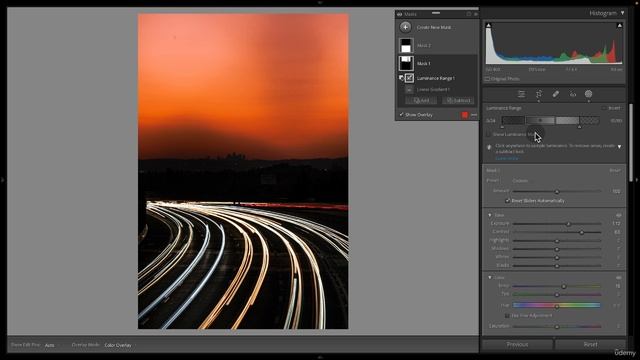This screenshot has width=640, height=360.
Task: Click the Temp slider handle
Action: 564,287
